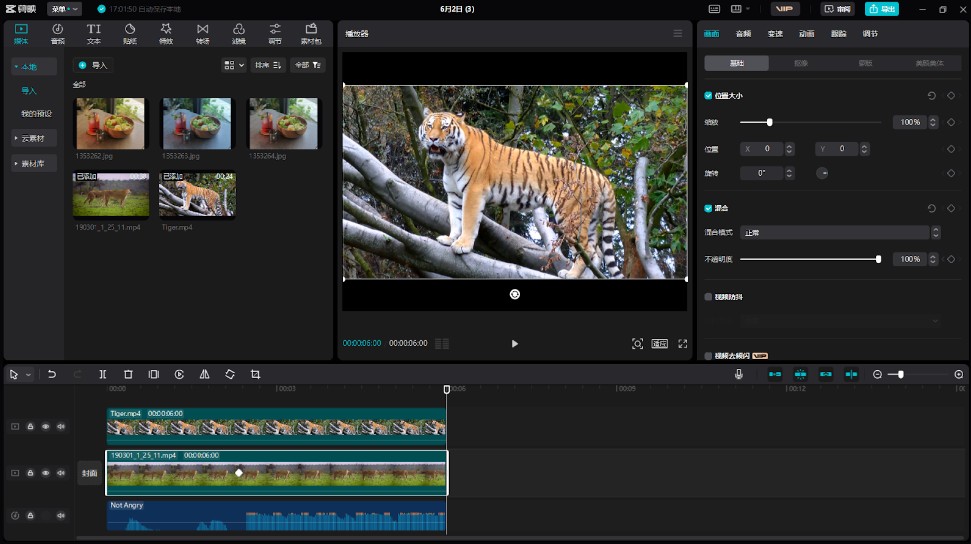Click the Reverse playback icon in timeline toolbar
Screen dimensions: 971x544
179,374
